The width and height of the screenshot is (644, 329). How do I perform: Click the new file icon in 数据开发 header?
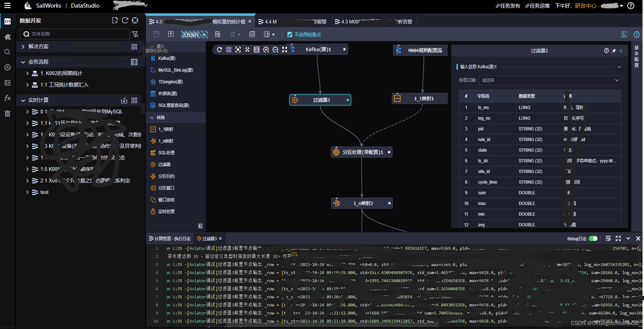[115, 20]
